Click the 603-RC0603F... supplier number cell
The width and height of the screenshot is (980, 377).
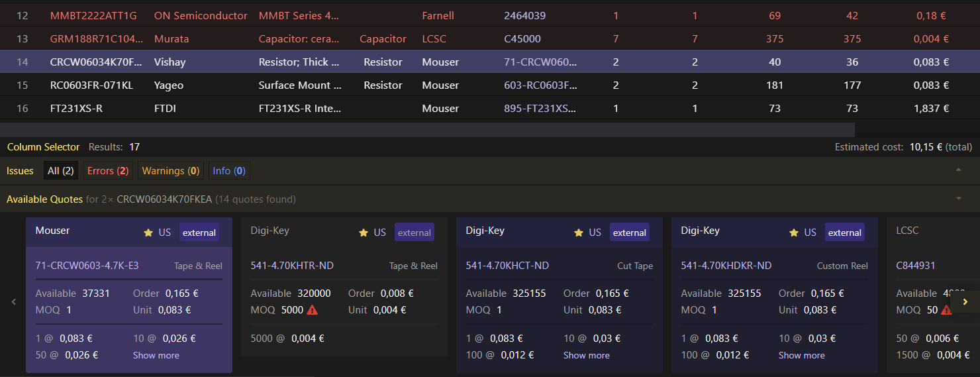coord(540,85)
